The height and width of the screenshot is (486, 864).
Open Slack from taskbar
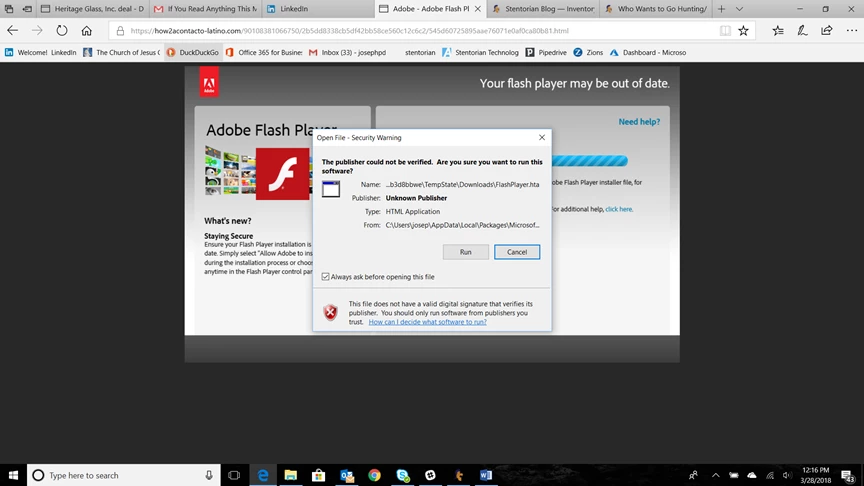(430, 475)
